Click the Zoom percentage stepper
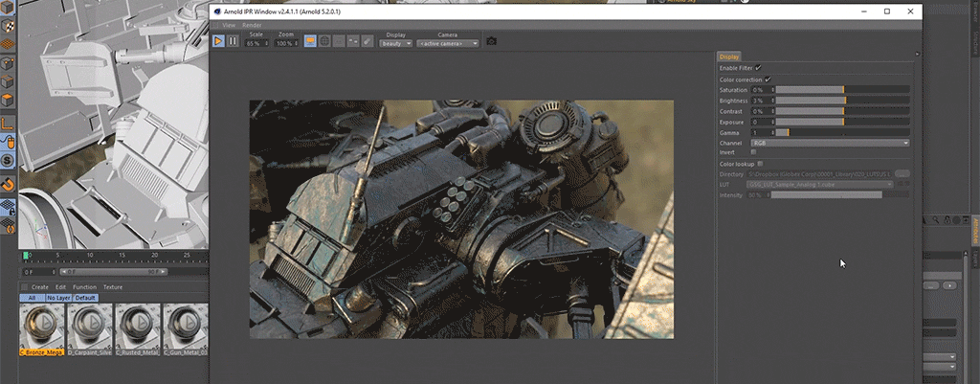Image resolution: width=980 pixels, height=384 pixels. click(x=298, y=44)
